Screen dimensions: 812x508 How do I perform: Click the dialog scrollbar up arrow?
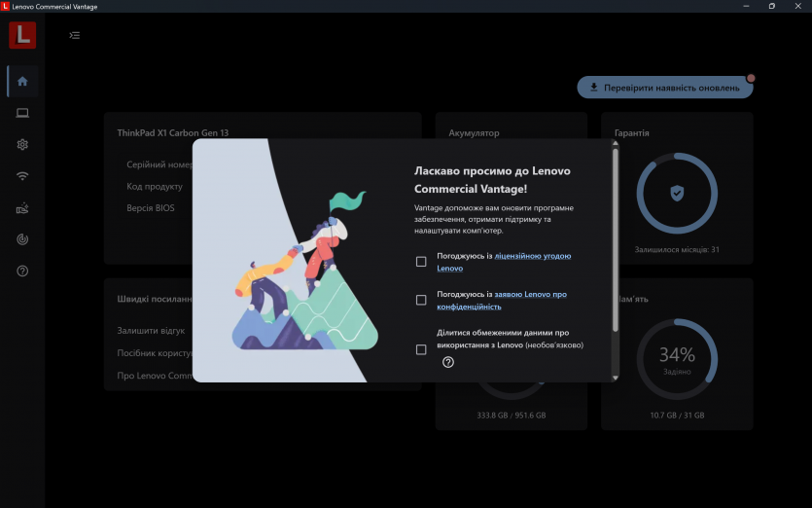click(x=615, y=144)
